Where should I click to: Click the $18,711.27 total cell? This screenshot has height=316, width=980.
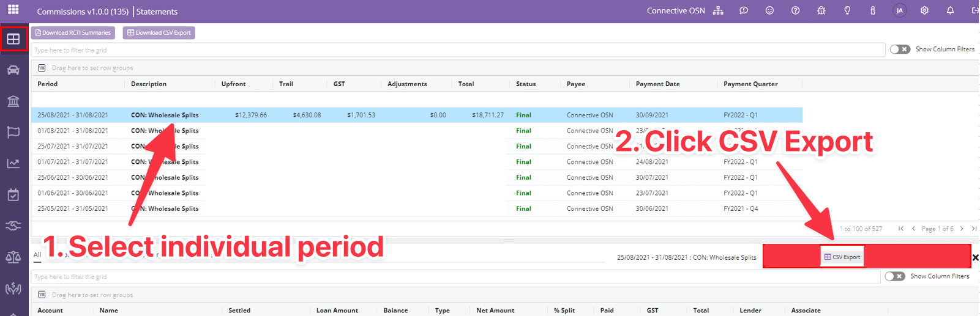tap(488, 115)
